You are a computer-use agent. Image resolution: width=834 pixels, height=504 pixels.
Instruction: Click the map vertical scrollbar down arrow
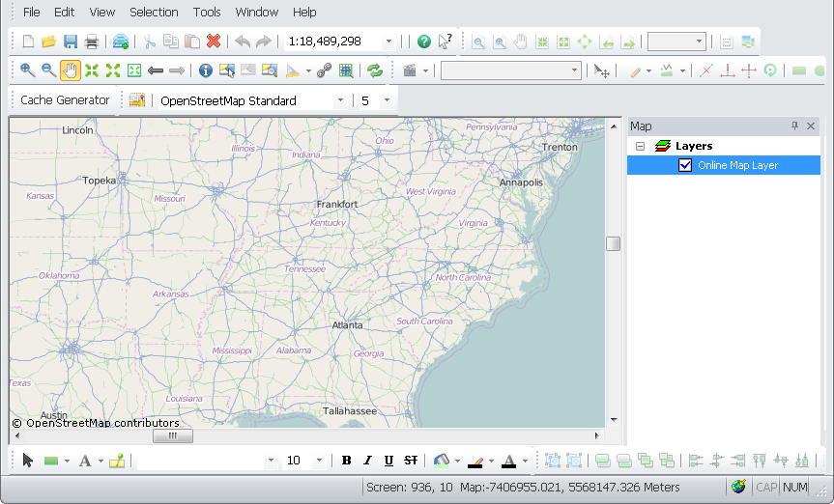pyautogui.click(x=614, y=420)
